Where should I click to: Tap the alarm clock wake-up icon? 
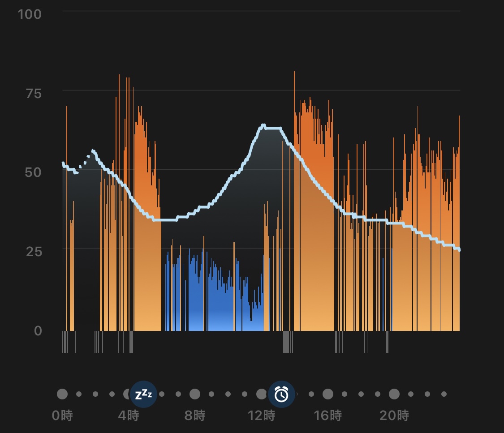coord(282,394)
